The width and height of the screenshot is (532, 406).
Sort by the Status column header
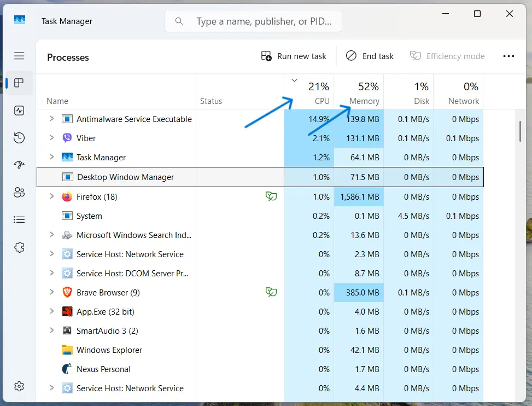tap(240, 92)
